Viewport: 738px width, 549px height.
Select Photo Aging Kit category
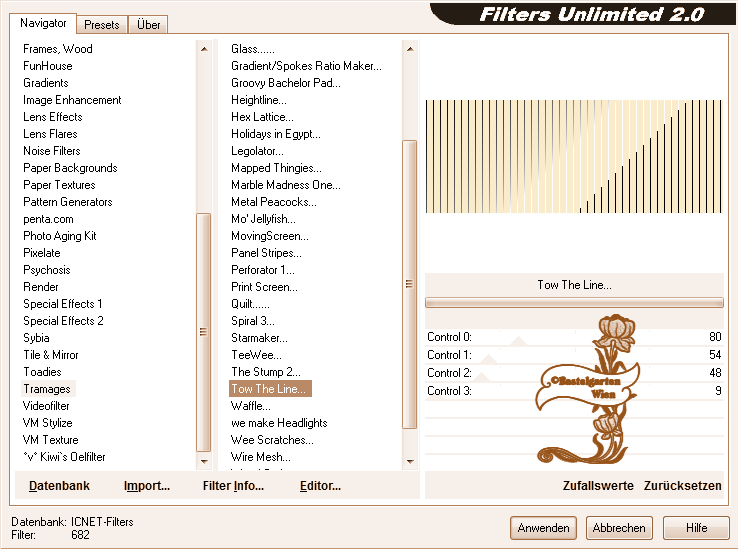(x=60, y=236)
